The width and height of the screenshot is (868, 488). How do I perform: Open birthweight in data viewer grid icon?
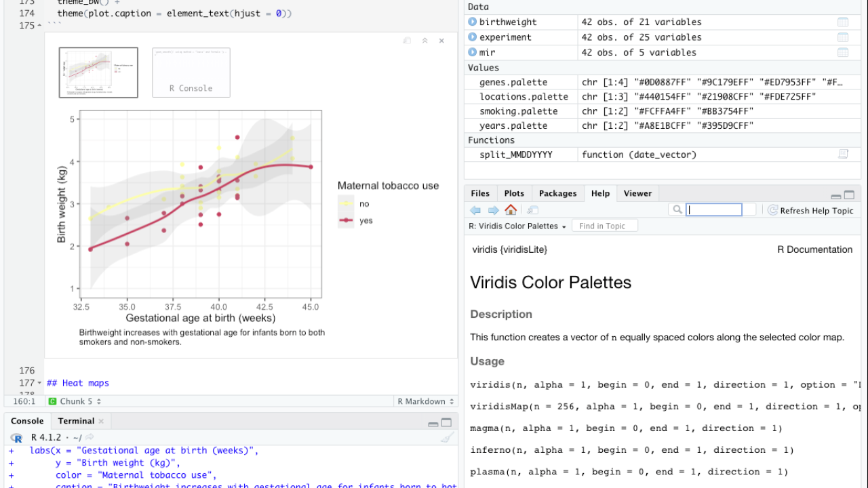pyautogui.click(x=843, y=22)
